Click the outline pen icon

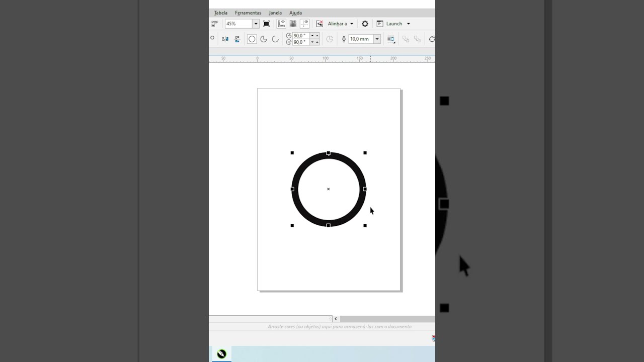click(x=344, y=39)
